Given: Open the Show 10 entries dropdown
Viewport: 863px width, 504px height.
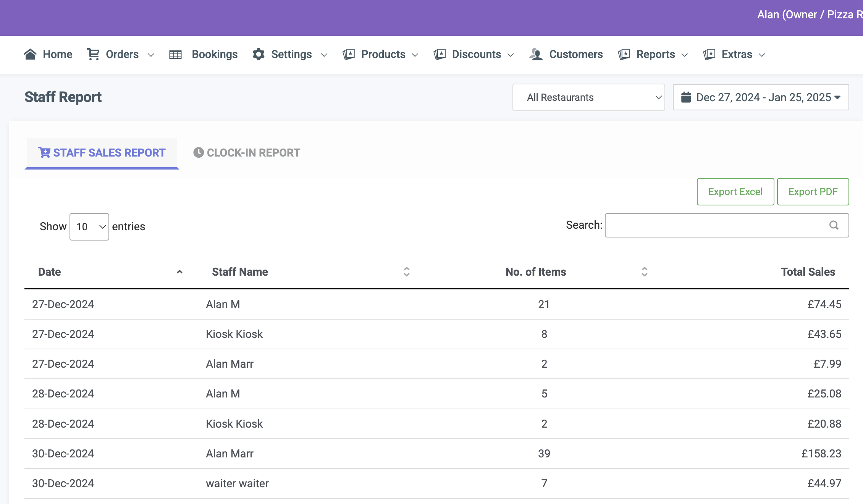Looking at the screenshot, I should coord(89,227).
